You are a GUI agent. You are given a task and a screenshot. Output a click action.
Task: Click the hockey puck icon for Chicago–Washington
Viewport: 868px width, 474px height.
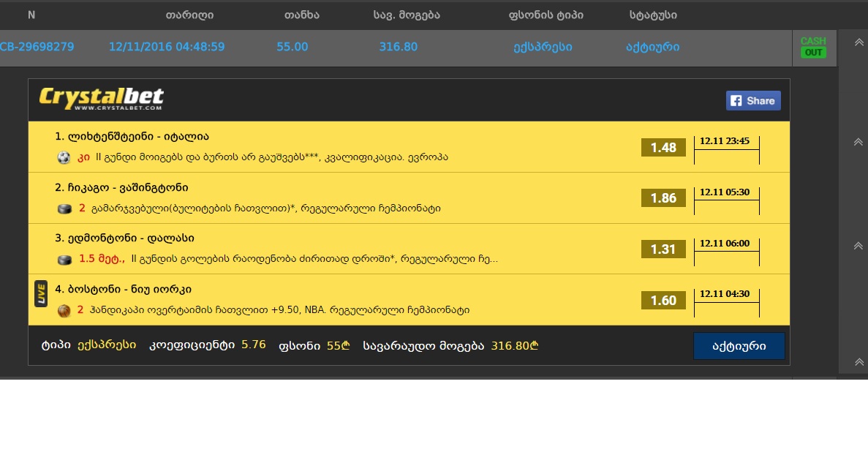point(65,208)
